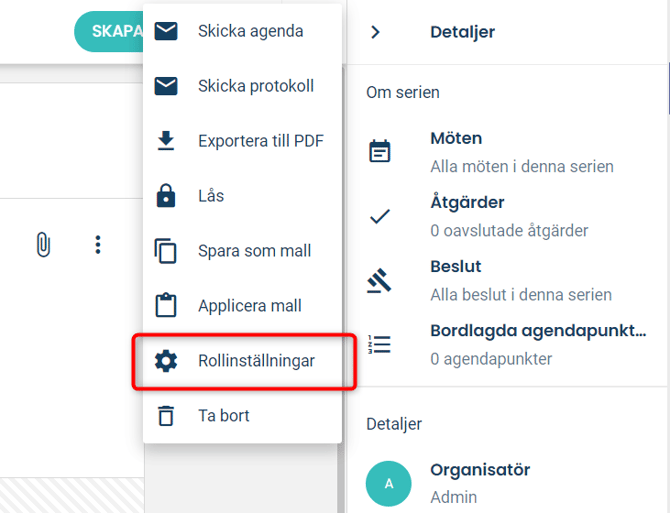Click the trash can icon for Ta bort

[x=166, y=416]
